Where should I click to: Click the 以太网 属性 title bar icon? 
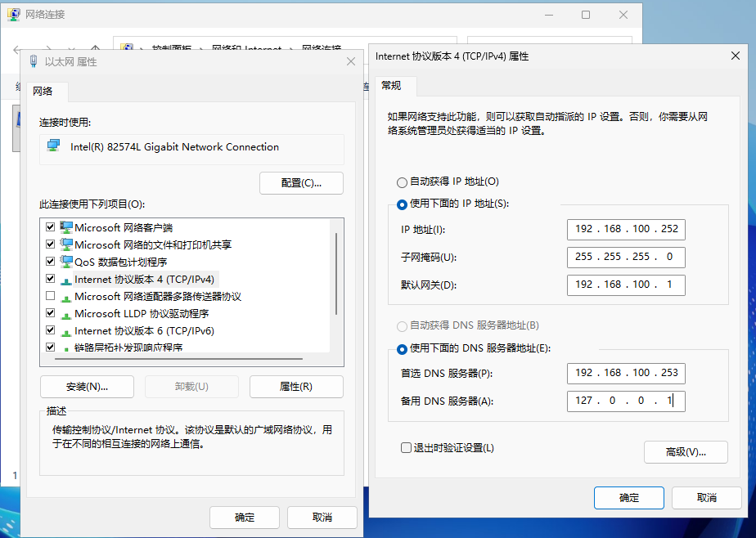(x=34, y=61)
